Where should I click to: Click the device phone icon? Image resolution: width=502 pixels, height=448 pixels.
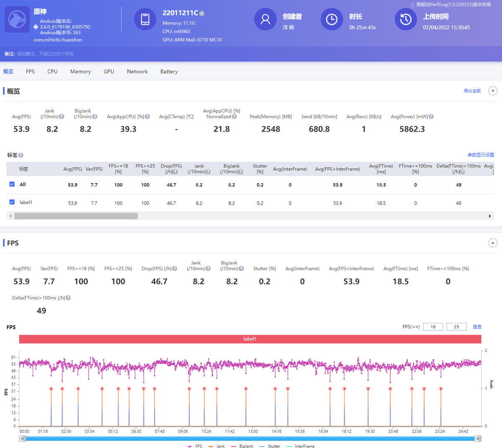tap(145, 20)
